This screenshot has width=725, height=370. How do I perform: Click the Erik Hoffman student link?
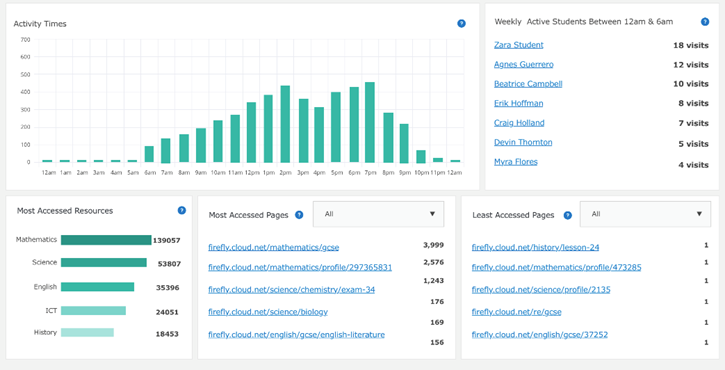click(x=518, y=103)
